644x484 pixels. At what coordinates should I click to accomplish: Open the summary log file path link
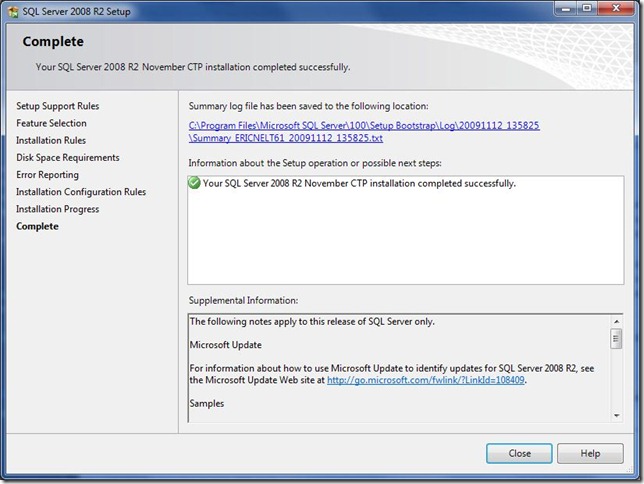(x=364, y=131)
